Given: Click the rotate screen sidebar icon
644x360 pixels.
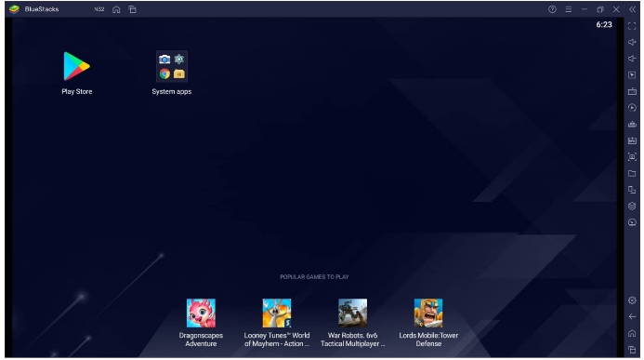Looking at the screenshot, I should click(632, 190).
